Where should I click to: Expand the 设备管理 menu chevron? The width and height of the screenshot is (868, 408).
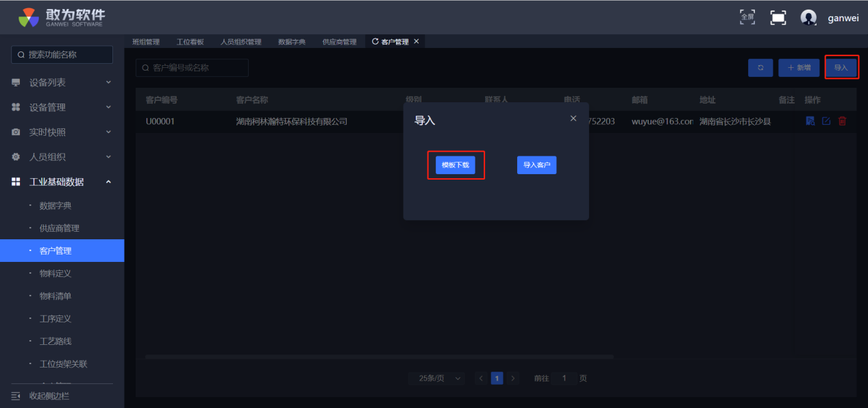click(x=108, y=107)
